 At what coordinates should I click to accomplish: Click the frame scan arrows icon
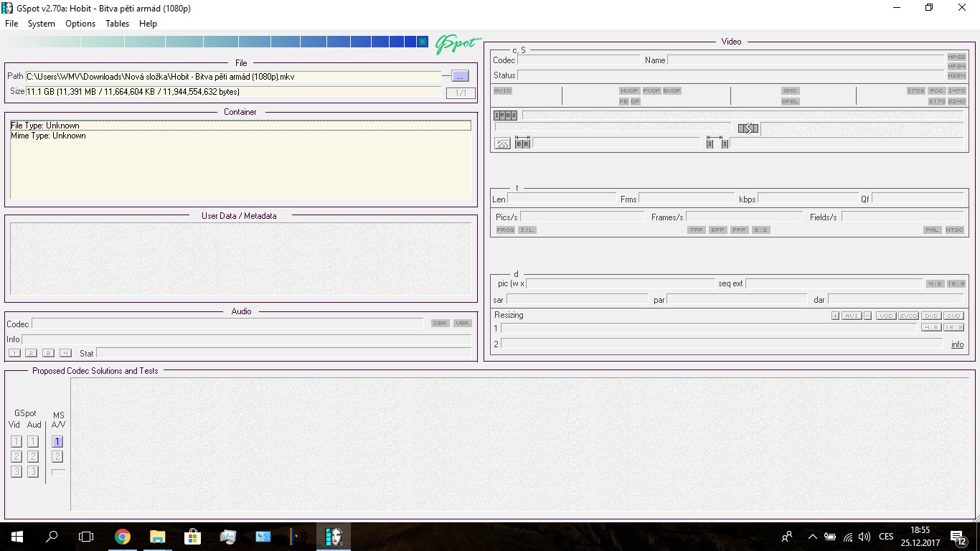pyautogui.click(x=748, y=128)
